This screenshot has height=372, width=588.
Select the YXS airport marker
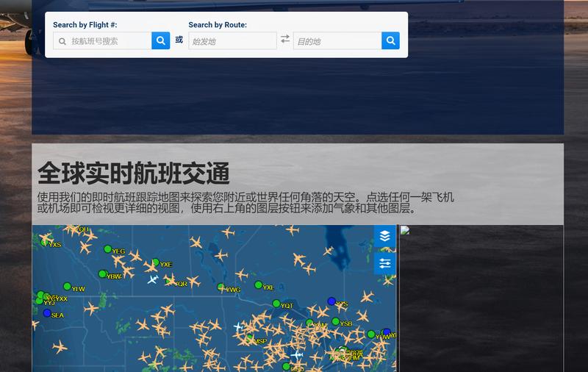pos(45,243)
